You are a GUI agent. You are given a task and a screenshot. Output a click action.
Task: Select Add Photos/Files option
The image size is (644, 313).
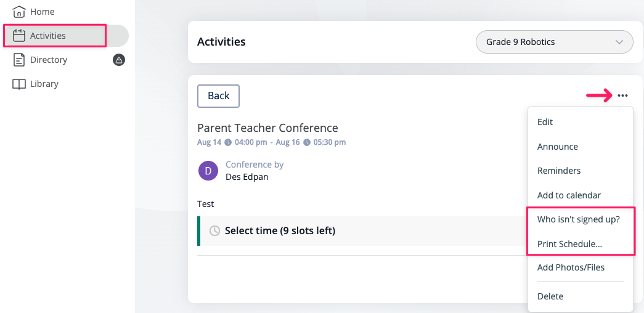click(571, 267)
